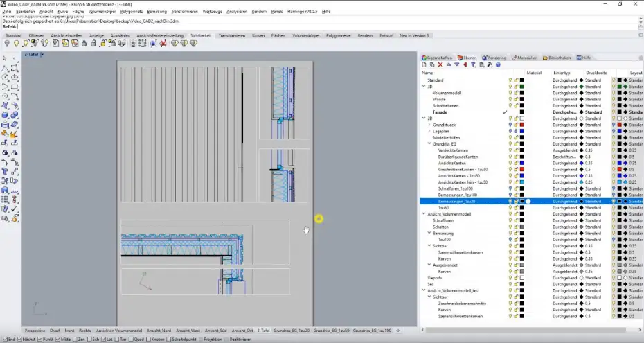Screen dimensions: 644x343
Task: Click the green color swatch of 3D layer
Action: 522,87
